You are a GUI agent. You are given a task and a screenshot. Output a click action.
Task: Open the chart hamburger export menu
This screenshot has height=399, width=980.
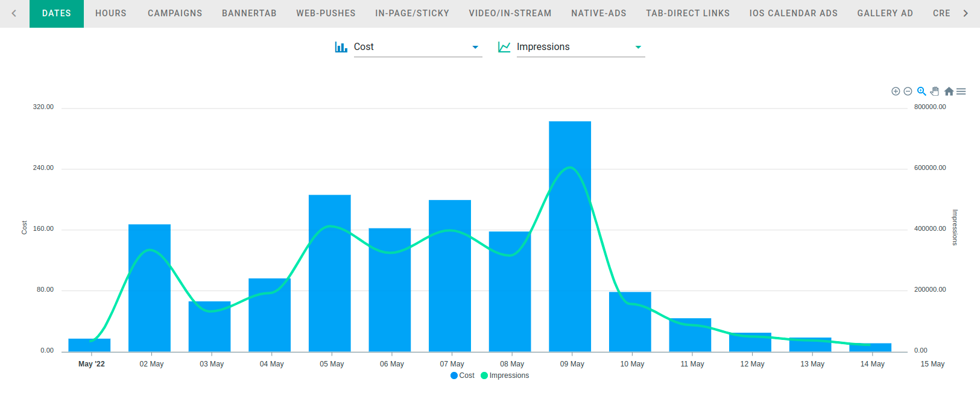(x=961, y=92)
